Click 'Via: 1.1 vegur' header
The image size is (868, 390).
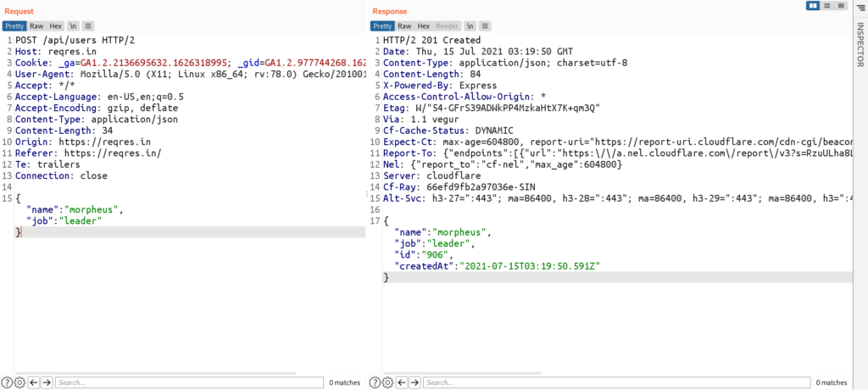tap(420, 119)
